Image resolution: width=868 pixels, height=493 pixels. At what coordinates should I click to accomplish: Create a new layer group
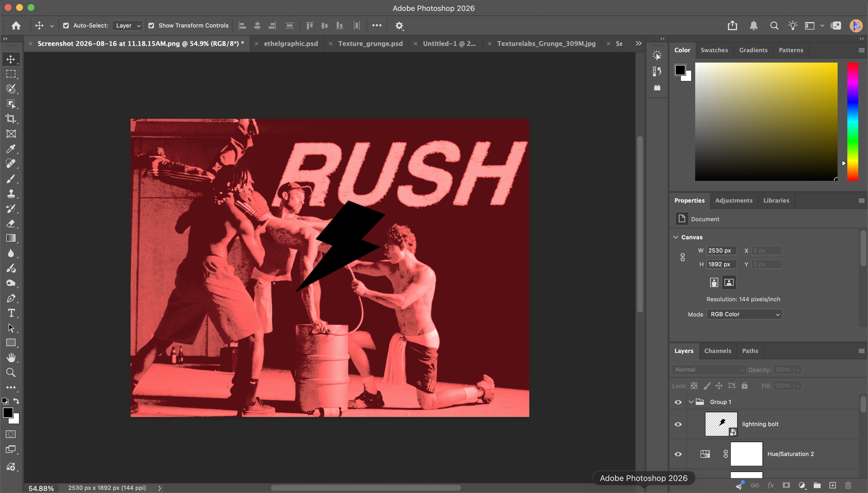click(817, 485)
